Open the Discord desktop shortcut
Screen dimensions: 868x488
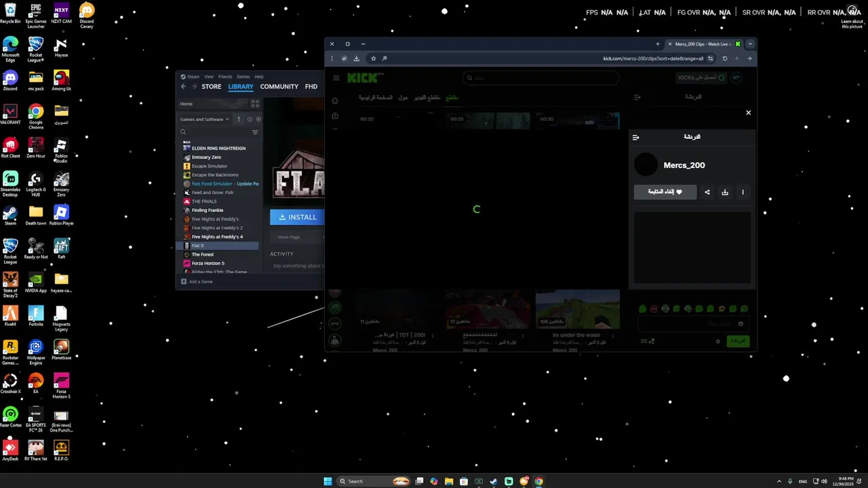(x=10, y=81)
